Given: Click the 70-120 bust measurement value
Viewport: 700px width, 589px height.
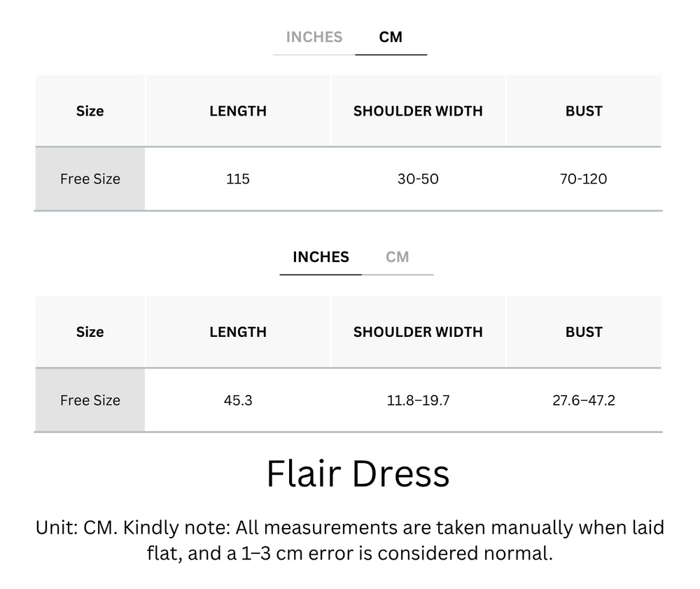Looking at the screenshot, I should [x=584, y=179].
